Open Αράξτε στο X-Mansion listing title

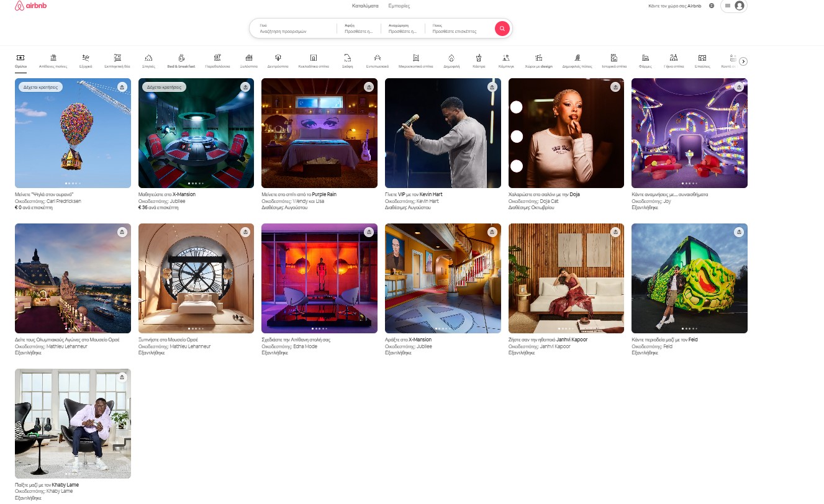[x=408, y=340]
